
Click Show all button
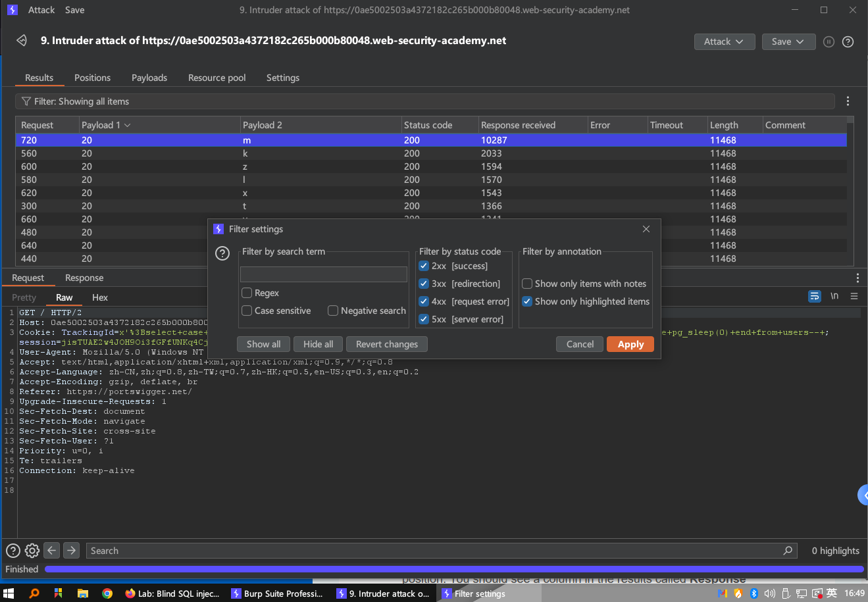[264, 344]
